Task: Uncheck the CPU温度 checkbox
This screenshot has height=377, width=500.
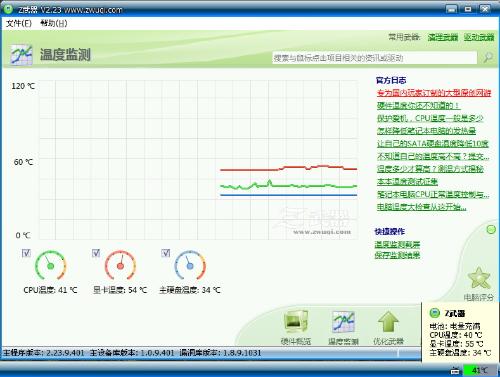Action: 26,253
